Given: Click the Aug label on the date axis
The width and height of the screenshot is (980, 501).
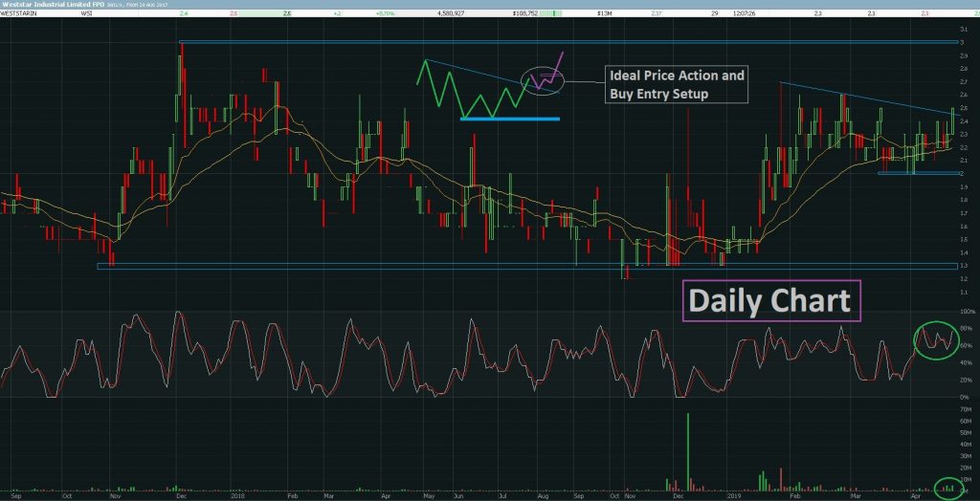Looking at the screenshot, I should point(542,497).
